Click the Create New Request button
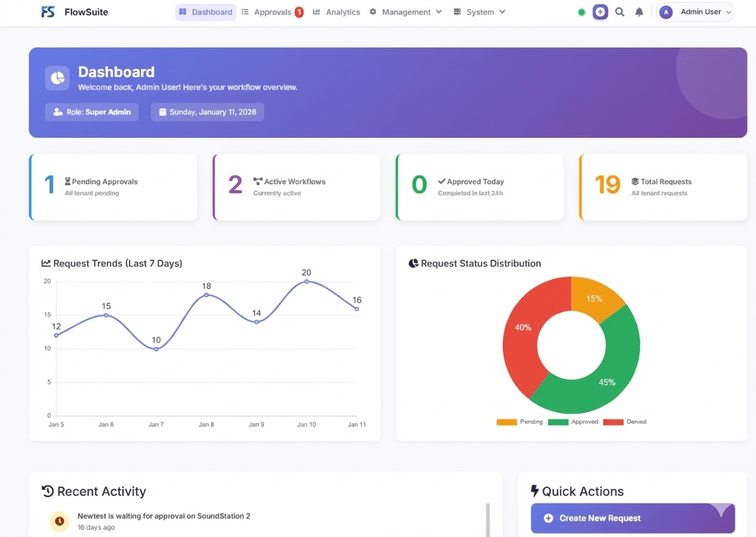 tap(632, 518)
